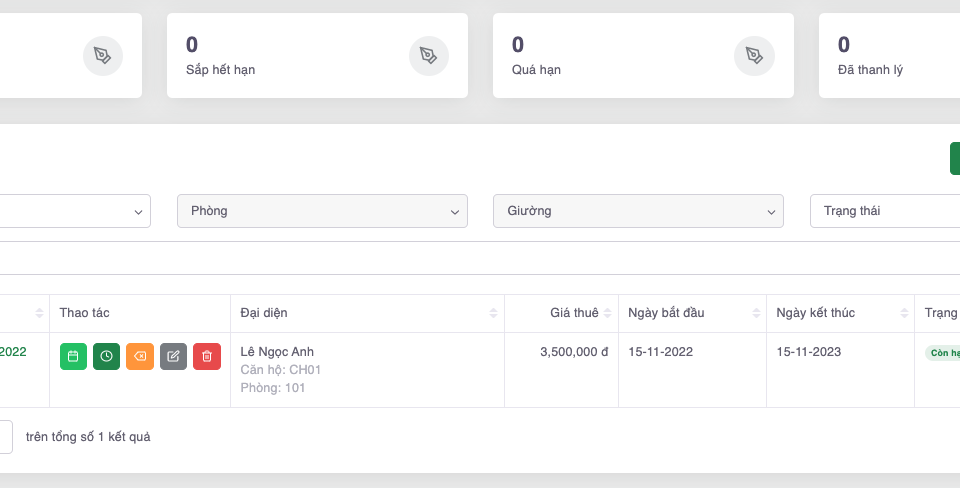Click representative name Lê Ngọc Anh
The height and width of the screenshot is (488, 960).
pos(277,352)
